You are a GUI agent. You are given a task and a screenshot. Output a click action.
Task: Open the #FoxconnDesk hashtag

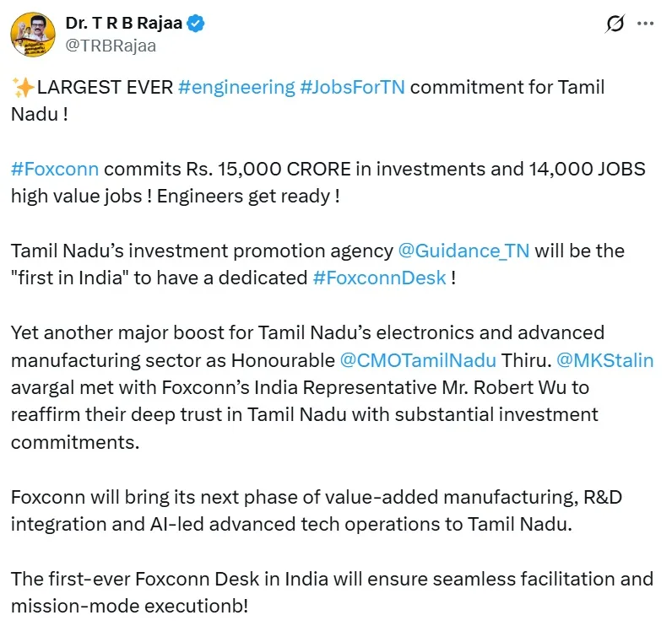point(379,278)
